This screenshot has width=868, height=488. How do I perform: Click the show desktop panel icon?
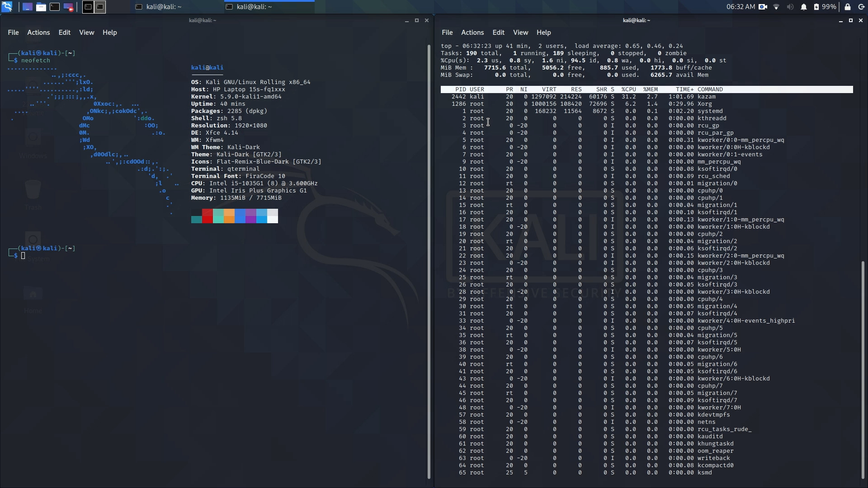[x=27, y=7]
